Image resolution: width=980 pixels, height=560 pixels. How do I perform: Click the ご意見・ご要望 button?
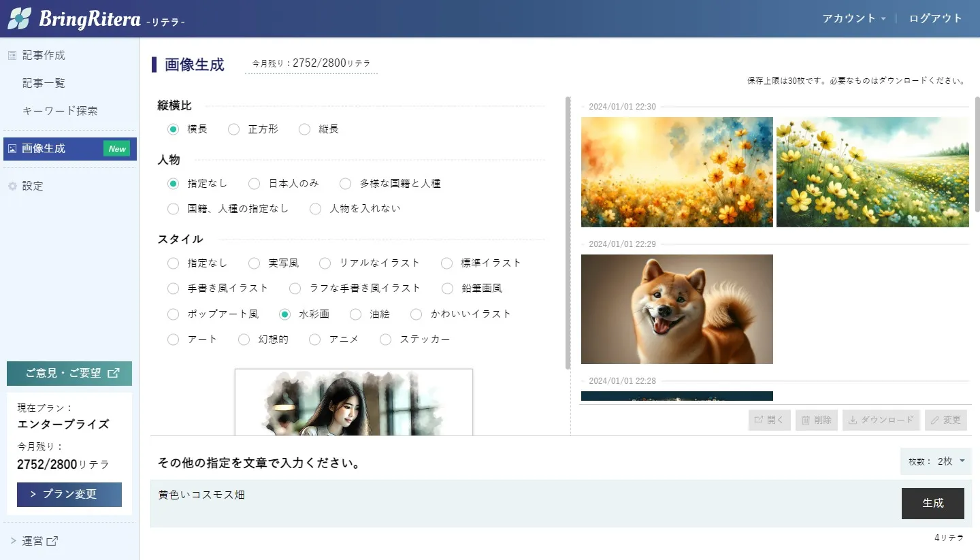click(69, 373)
